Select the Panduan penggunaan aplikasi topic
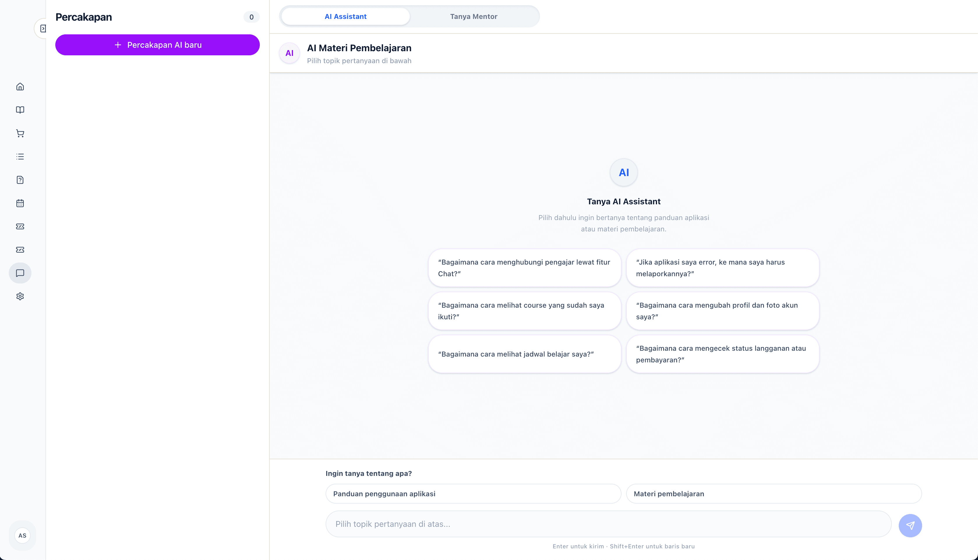978x560 pixels. [473, 493]
